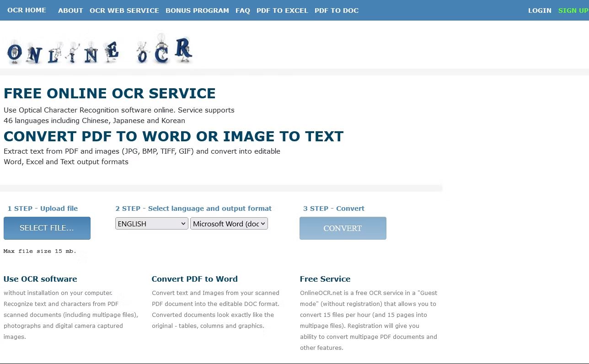Click the FREE ONLINE OCR SERVICE heading
589x364 pixels.
click(x=109, y=93)
